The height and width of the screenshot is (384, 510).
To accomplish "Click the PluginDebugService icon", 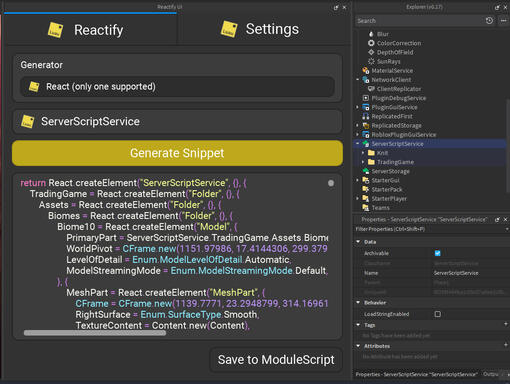I will [366, 98].
